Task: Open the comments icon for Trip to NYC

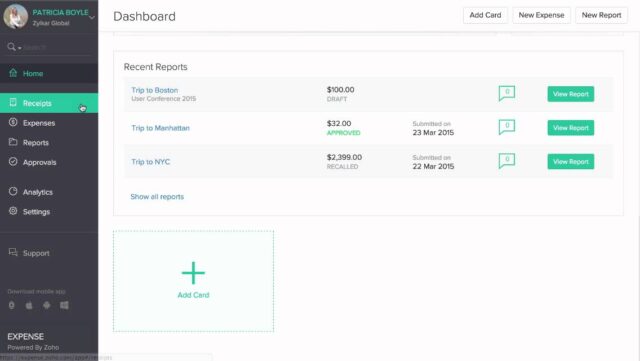Action: (x=507, y=161)
